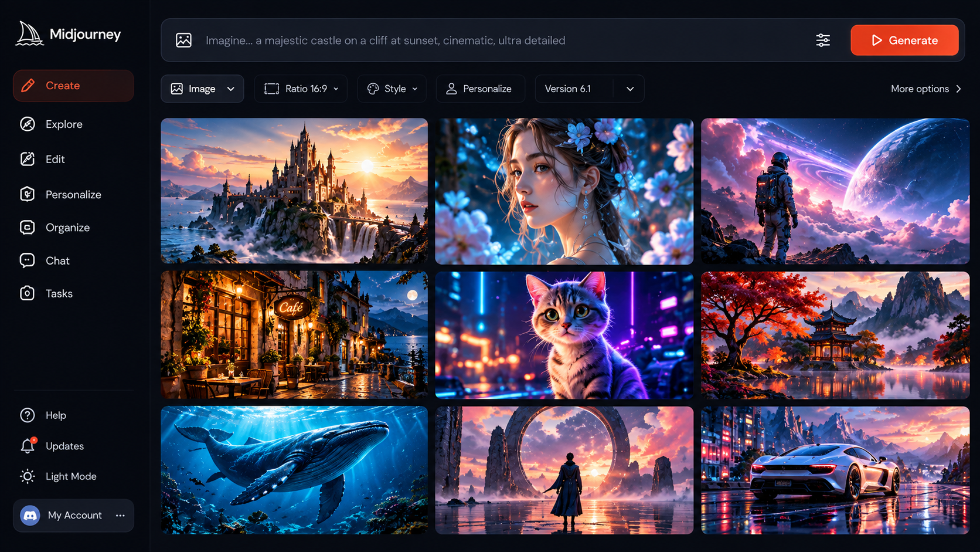Open the Tasks section label
980x552 pixels.
[59, 293]
